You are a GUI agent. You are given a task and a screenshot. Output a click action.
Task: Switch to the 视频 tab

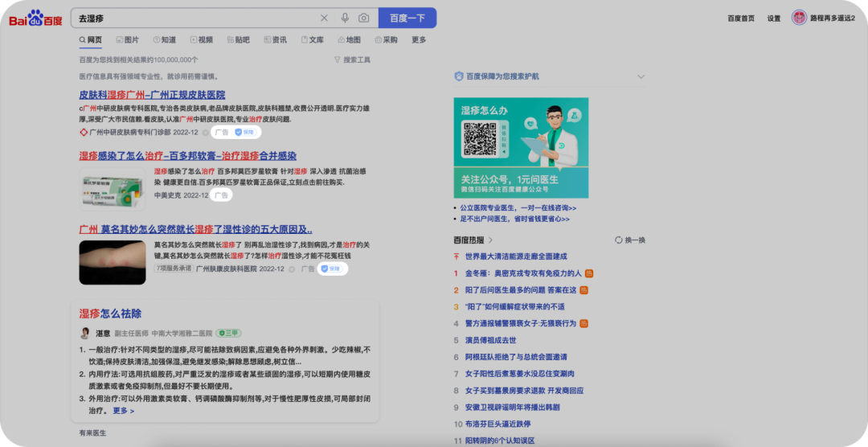pos(202,40)
